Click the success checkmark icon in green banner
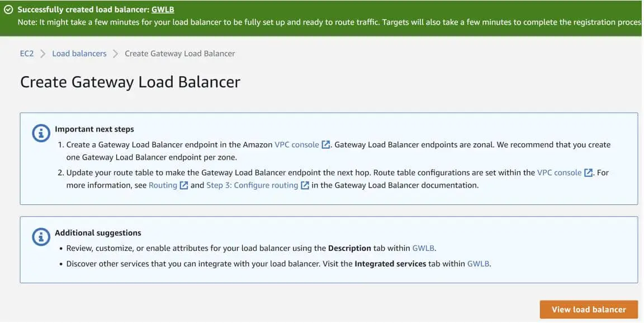This screenshot has height=323, width=644. tap(8, 10)
